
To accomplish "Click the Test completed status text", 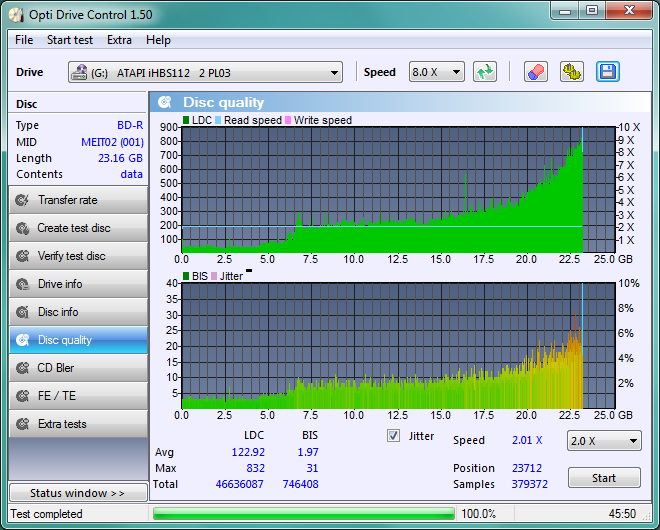I will click(x=46, y=514).
